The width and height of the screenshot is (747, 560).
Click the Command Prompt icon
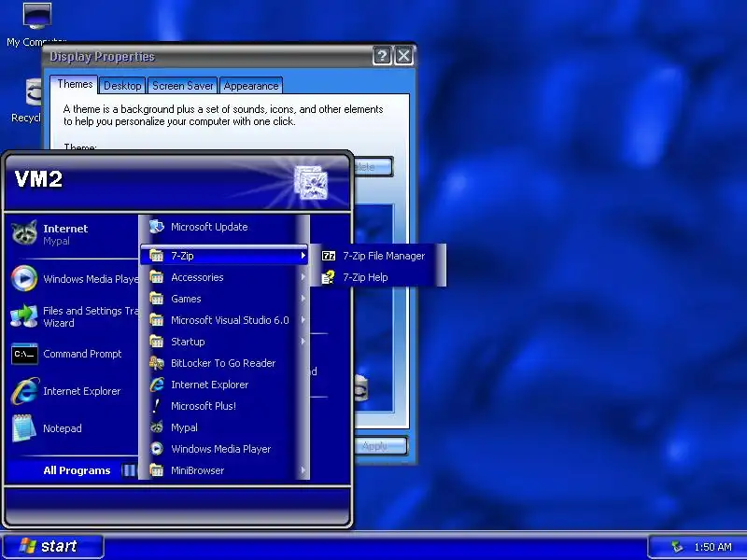24,354
